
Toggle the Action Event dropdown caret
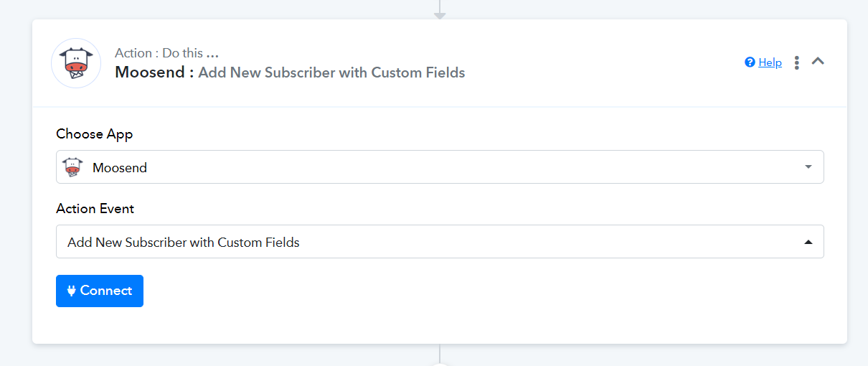(808, 243)
